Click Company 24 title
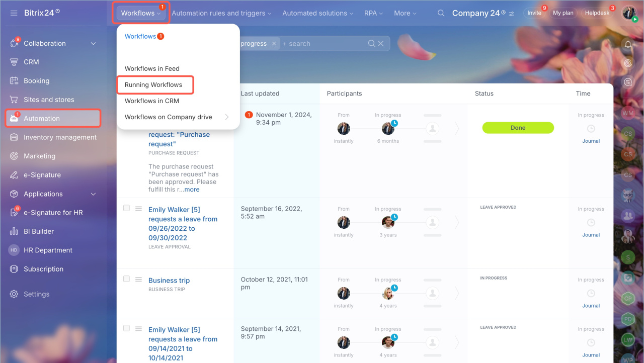The height and width of the screenshot is (363, 644). (x=476, y=13)
